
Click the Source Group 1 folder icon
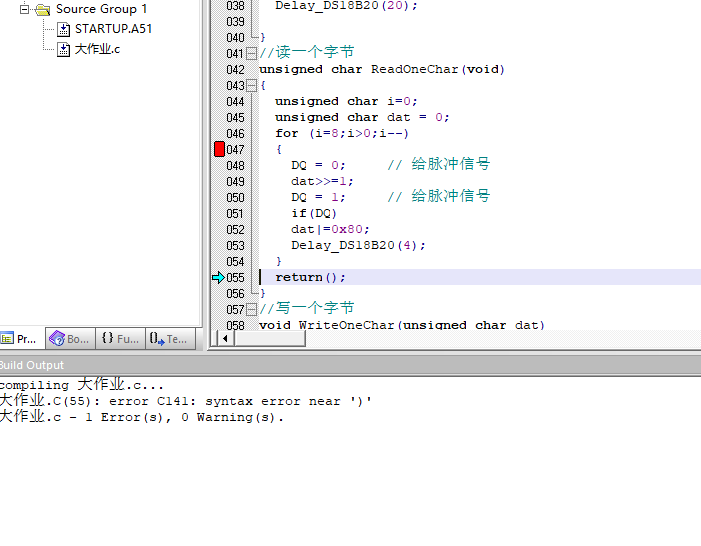point(42,9)
